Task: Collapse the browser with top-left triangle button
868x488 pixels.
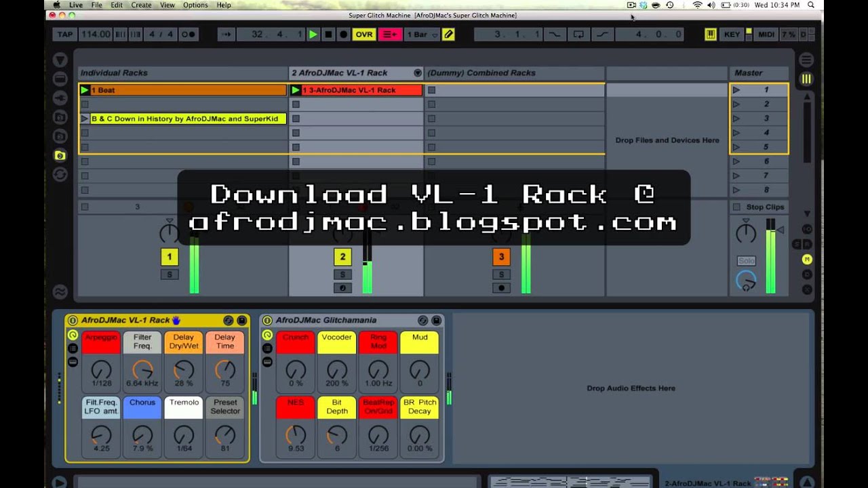Action: coord(60,60)
